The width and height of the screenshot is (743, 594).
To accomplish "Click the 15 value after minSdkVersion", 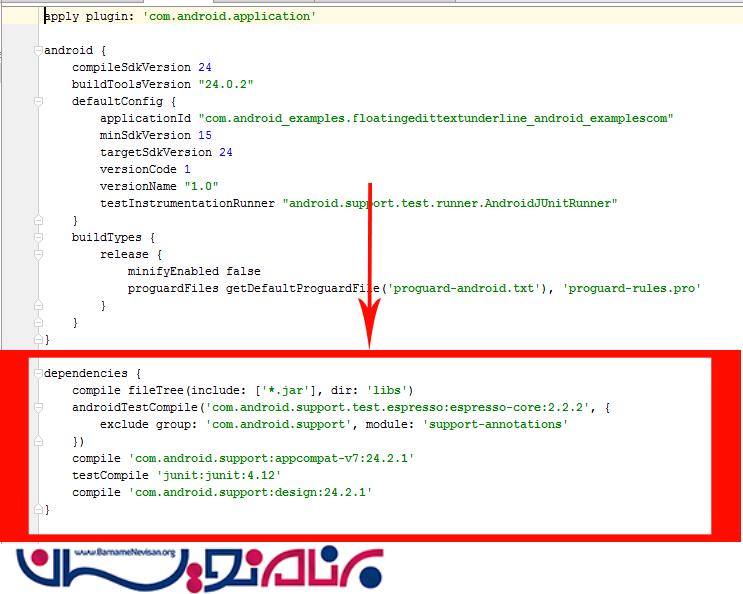I will click(205, 135).
